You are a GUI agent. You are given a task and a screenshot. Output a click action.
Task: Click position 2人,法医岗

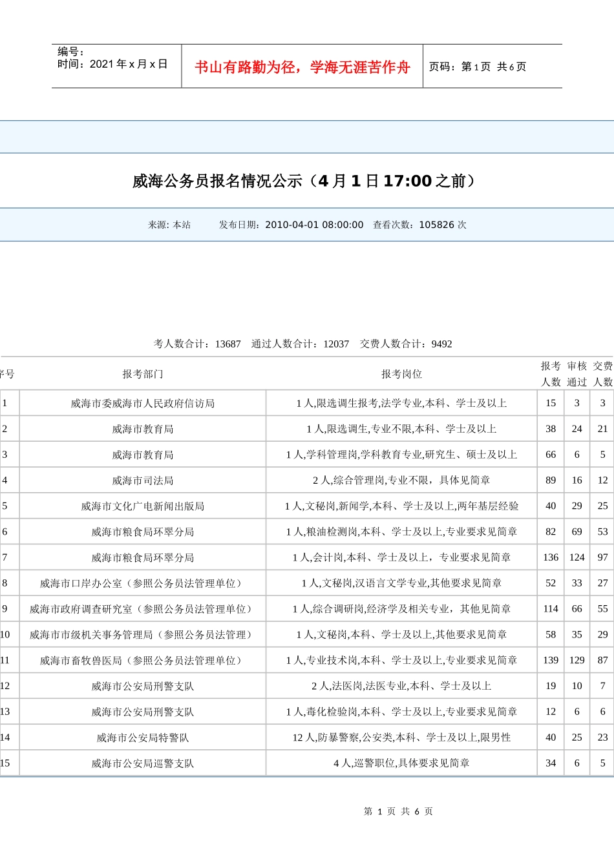(401, 686)
